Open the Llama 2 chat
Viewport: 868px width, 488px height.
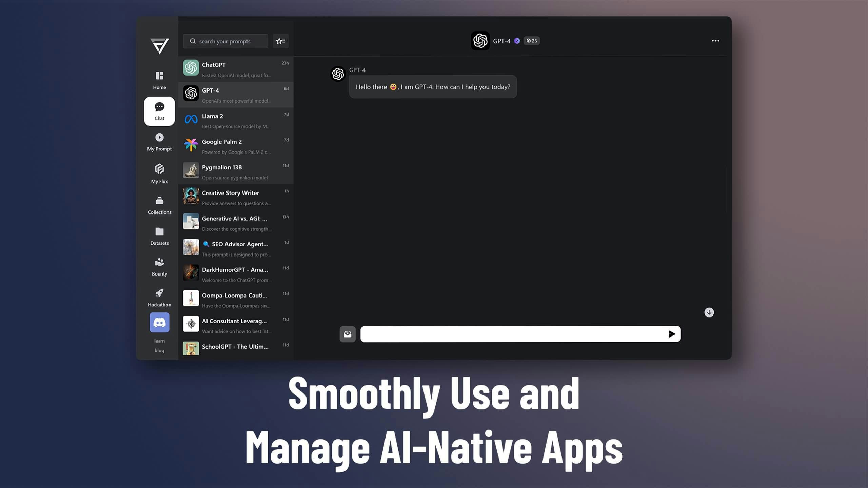pyautogui.click(x=236, y=120)
